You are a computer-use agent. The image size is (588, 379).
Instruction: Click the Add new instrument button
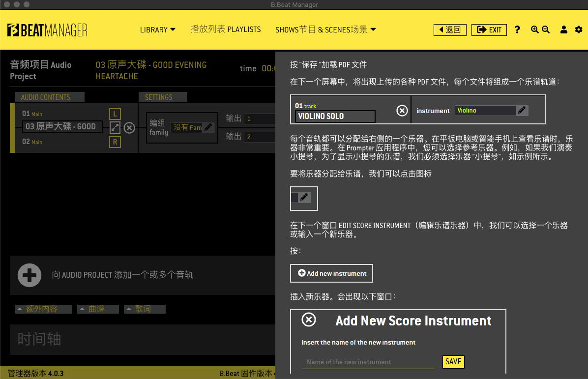tap(331, 273)
